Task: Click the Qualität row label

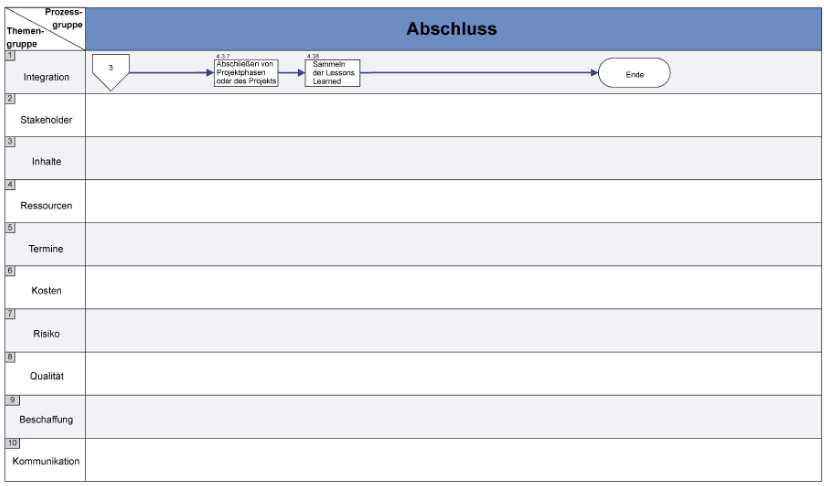Action: pyautogui.click(x=46, y=376)
